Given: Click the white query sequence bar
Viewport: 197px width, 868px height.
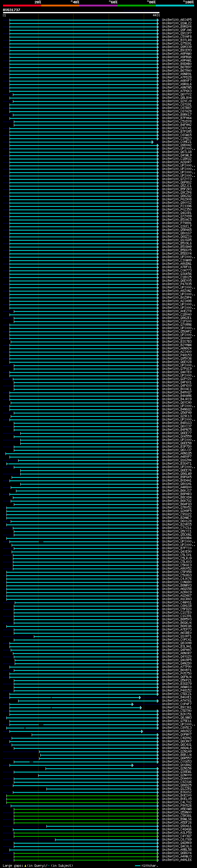Looking at the screenshot, I should coord(81,13).
